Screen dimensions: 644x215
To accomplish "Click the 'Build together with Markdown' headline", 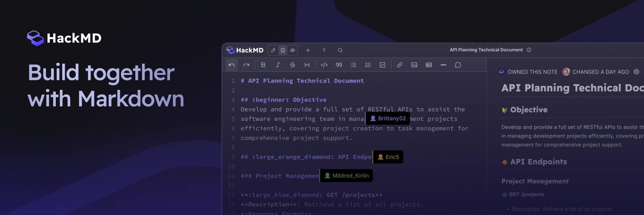I will point(106,86).
